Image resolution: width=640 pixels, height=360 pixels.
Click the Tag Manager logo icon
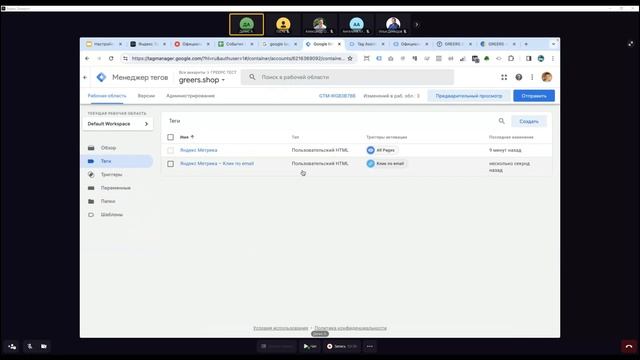[x=101, y=77]
